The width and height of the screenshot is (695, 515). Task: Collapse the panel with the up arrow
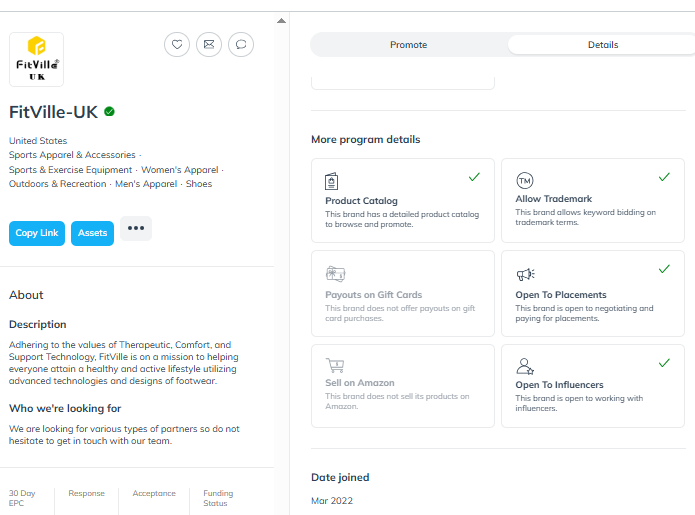[x=281, y=21]
